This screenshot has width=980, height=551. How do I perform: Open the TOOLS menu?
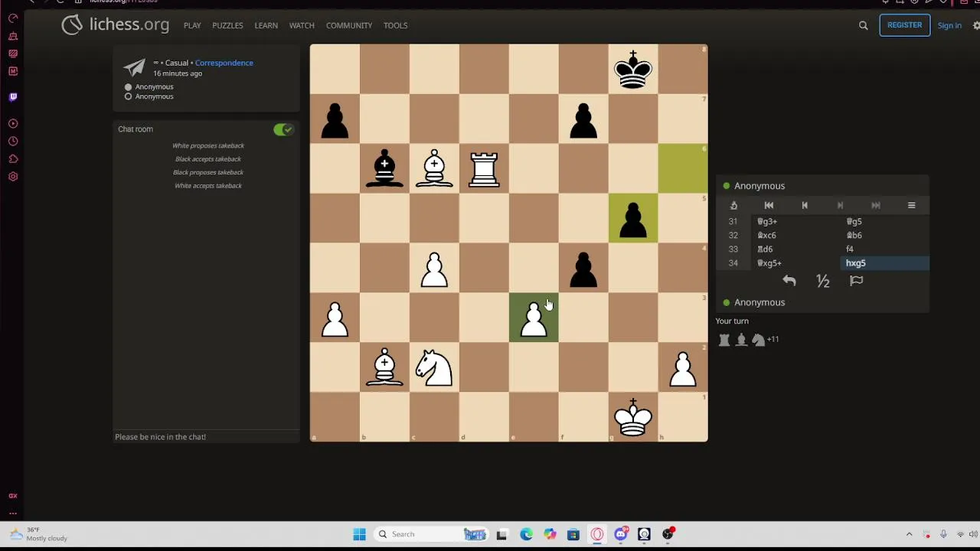coord(395,25)
